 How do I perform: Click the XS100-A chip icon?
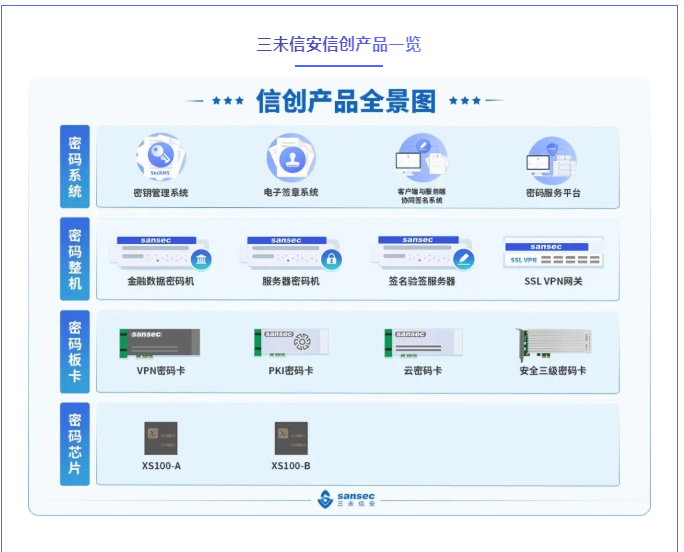click(x=161, y=438)
